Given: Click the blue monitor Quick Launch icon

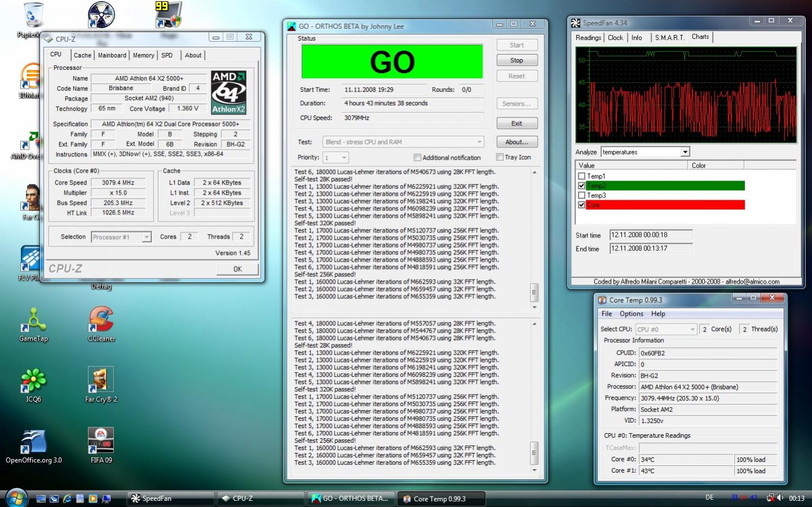Looking at the screenshot, I should (106, 499).
